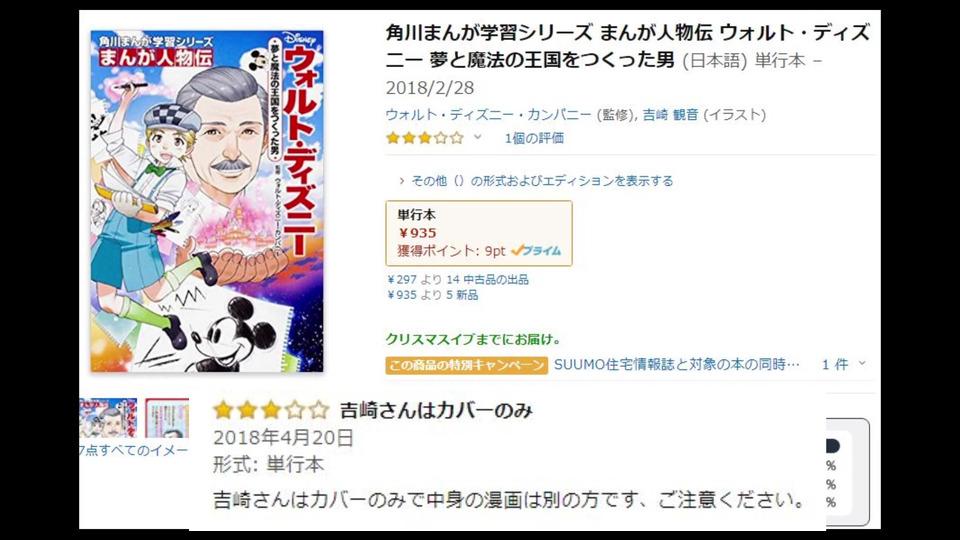
Task: Open the 5 新品 offers link
Action: click(462, 295)
